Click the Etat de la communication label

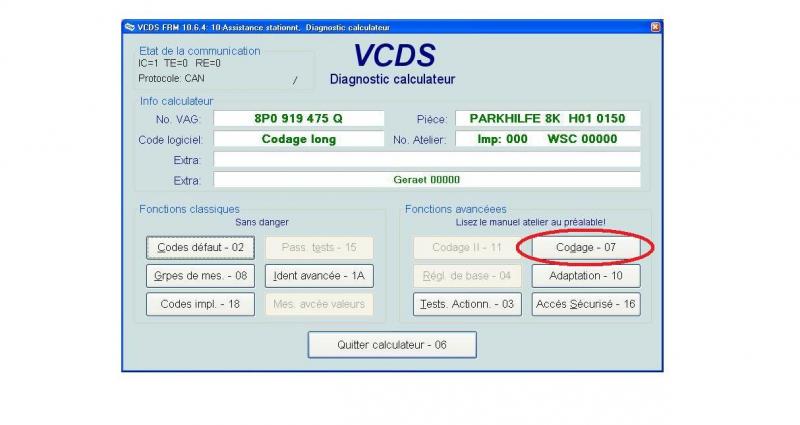click(199, 51)
